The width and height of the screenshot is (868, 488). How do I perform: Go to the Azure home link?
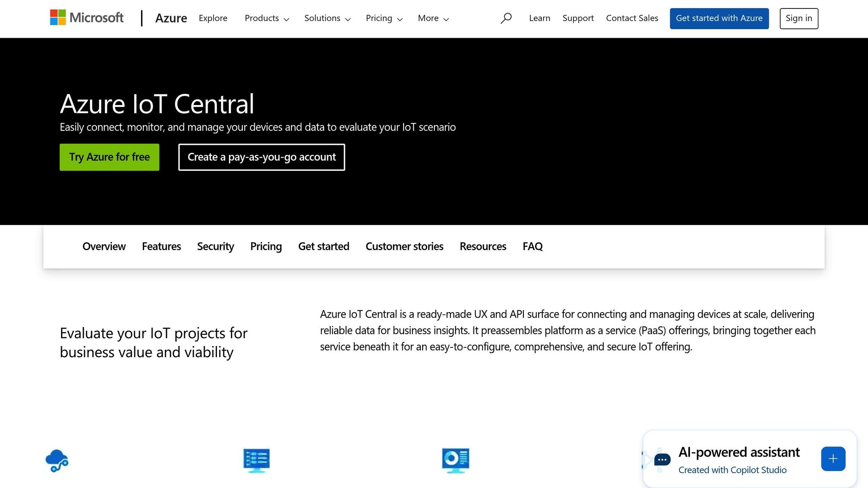point(171,18)
